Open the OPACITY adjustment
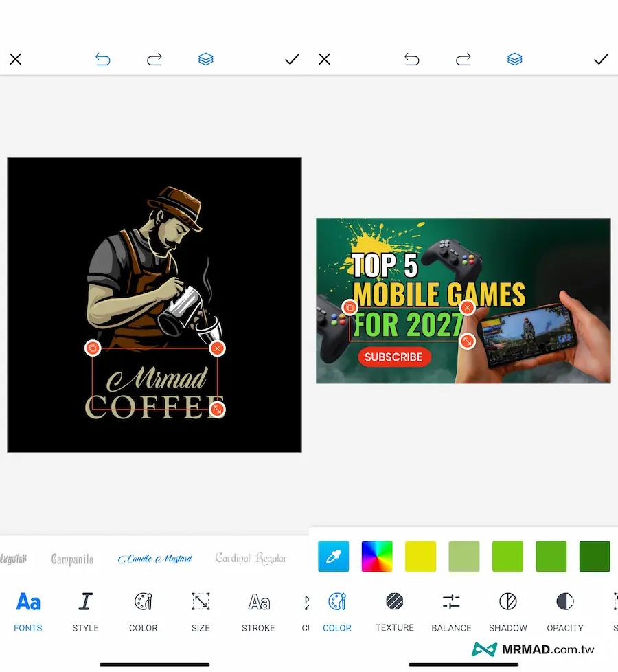618x672 pixels. 564,611
